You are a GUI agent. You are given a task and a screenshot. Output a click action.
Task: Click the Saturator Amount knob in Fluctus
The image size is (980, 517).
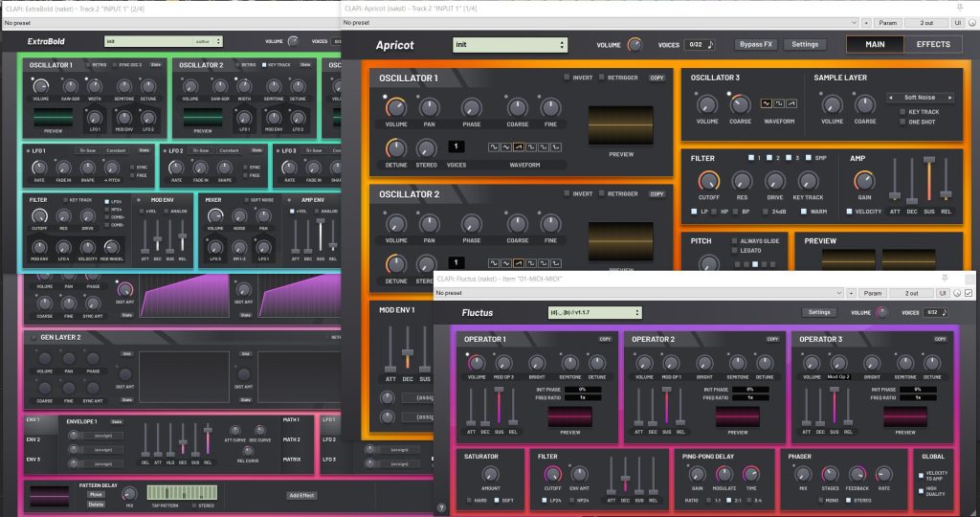click(x=490, y=474)
